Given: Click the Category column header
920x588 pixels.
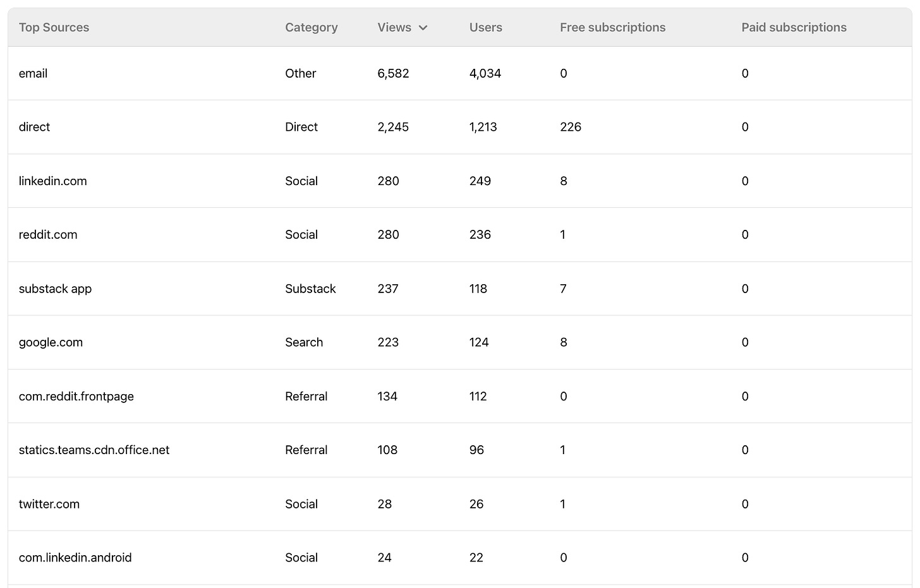Looking at the screenshot, I should point(312,27).
